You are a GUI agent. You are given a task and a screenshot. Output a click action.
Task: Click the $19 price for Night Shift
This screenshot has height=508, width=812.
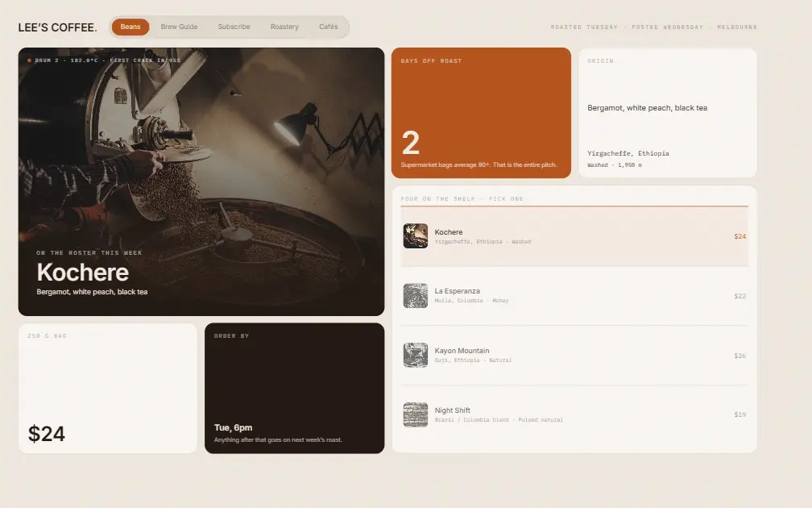(739, 414)
